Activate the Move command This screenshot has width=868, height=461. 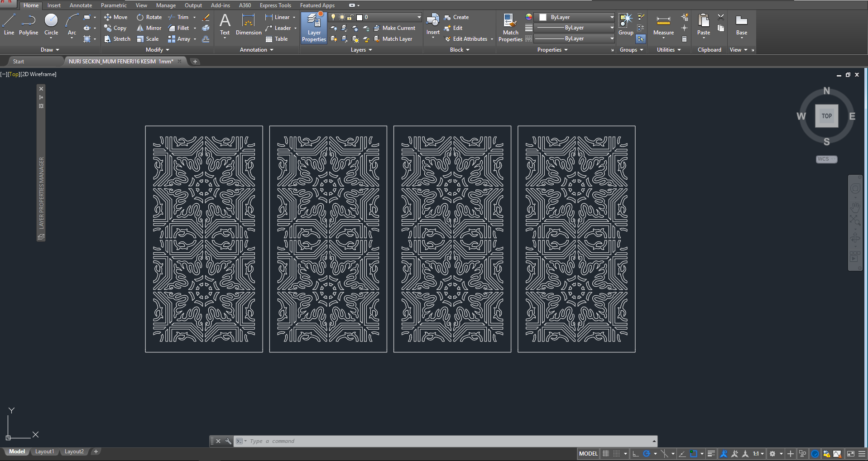point(116,17)
